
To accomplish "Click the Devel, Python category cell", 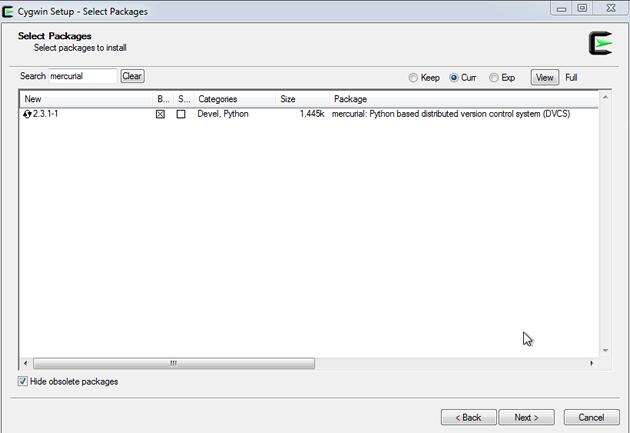I will pos(223,114).
